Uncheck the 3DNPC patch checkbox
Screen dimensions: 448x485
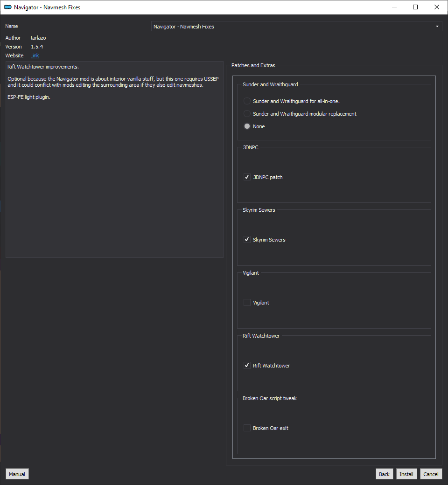click(x=247, y=177)
